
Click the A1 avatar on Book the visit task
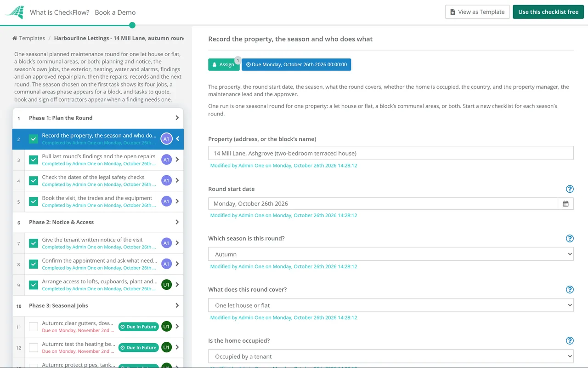click(x=166, y=201)
